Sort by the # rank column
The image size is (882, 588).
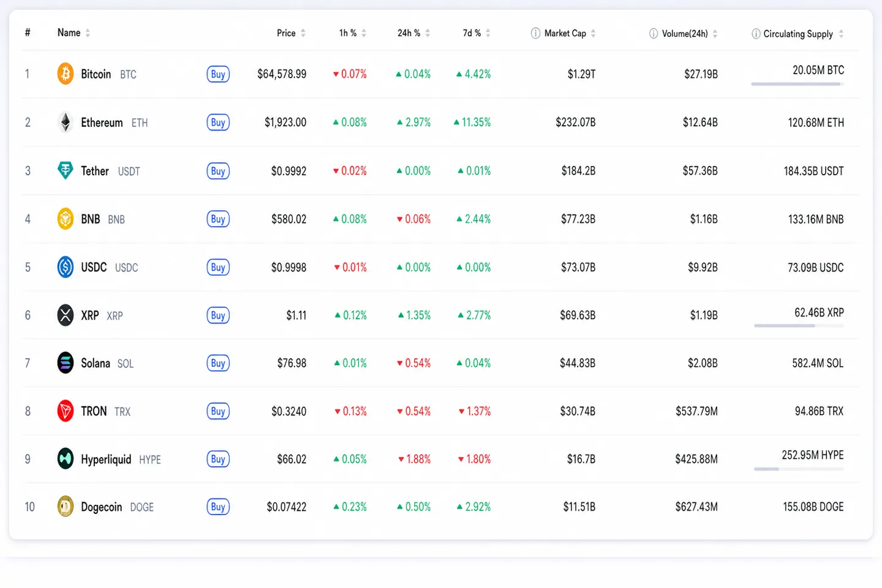coord(28,32)
